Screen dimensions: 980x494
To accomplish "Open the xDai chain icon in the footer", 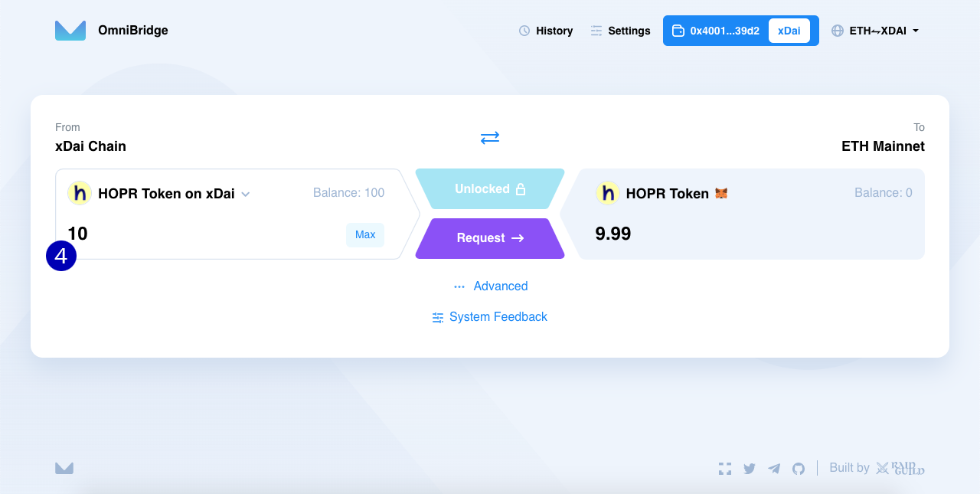I will (x=725, y=469).
